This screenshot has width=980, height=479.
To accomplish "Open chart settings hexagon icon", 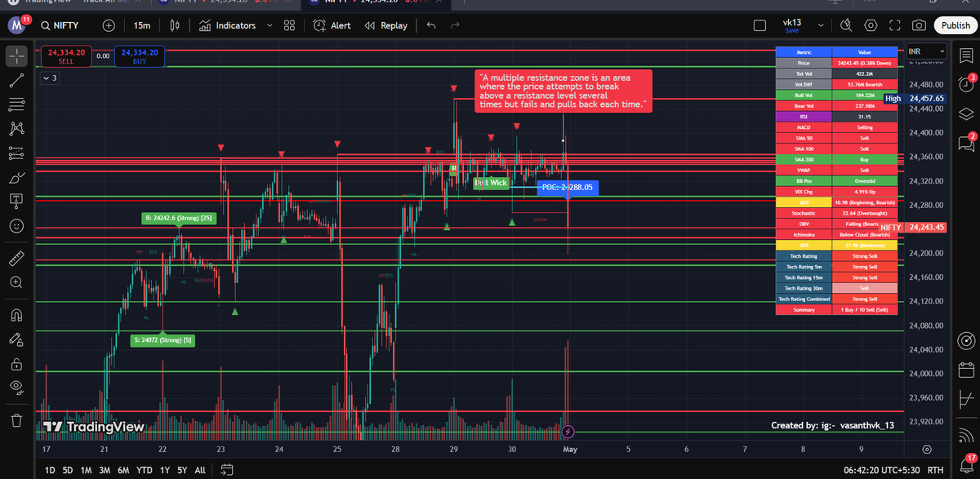I will point(871,25).
